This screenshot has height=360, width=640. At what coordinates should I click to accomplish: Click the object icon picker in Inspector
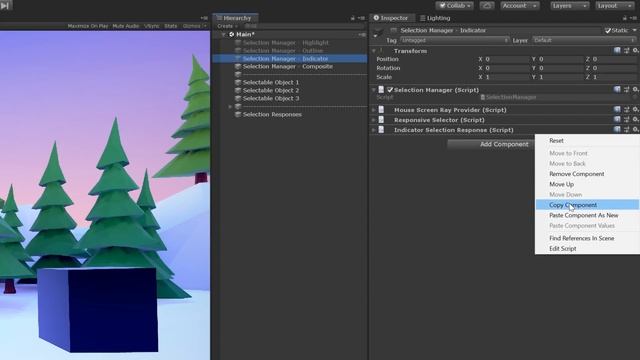378,33
